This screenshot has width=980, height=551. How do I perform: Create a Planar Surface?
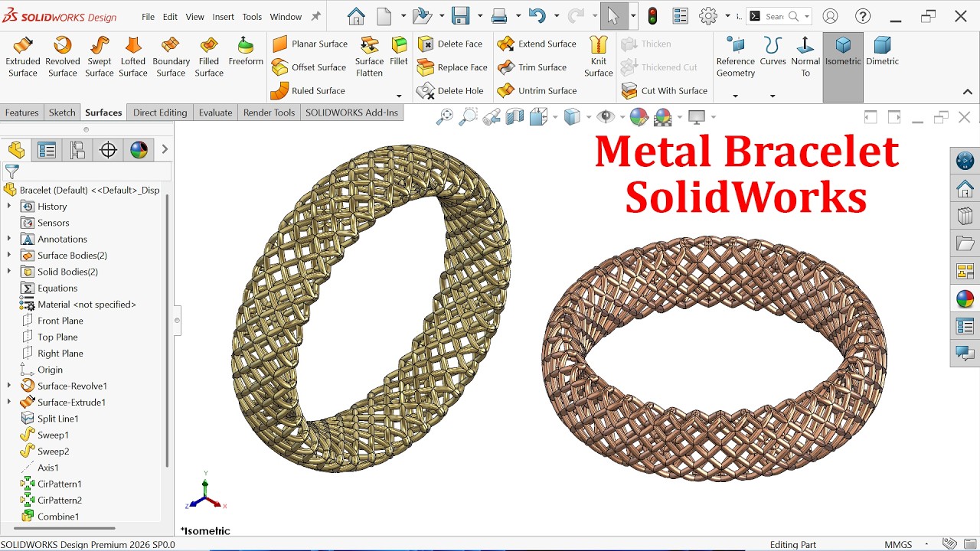point(310,44)
